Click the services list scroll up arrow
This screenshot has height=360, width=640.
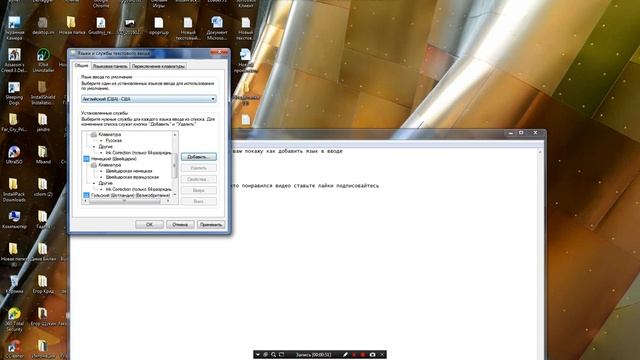[175, 134]
